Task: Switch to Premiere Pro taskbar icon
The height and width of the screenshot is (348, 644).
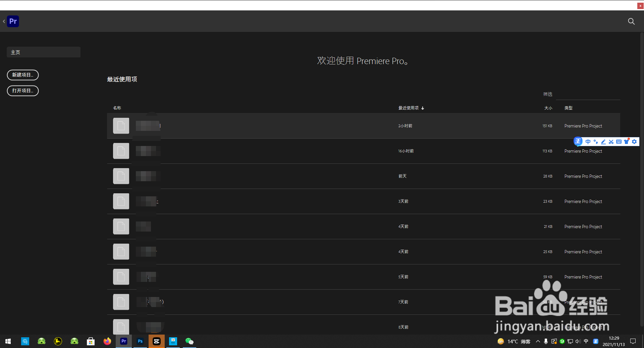Action: 124,341
